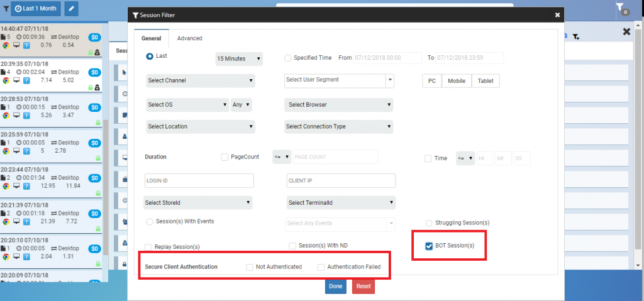Click the red Reset button
Image resolution: width=644 pixels, height=301 pixels.
point(363,287)
